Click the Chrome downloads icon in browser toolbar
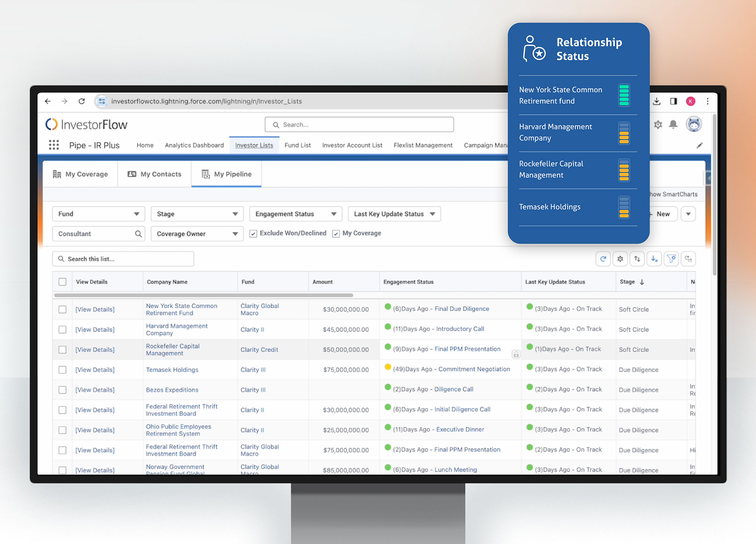The width and height of the screenshot is (756, 544). tap(657, 101)
